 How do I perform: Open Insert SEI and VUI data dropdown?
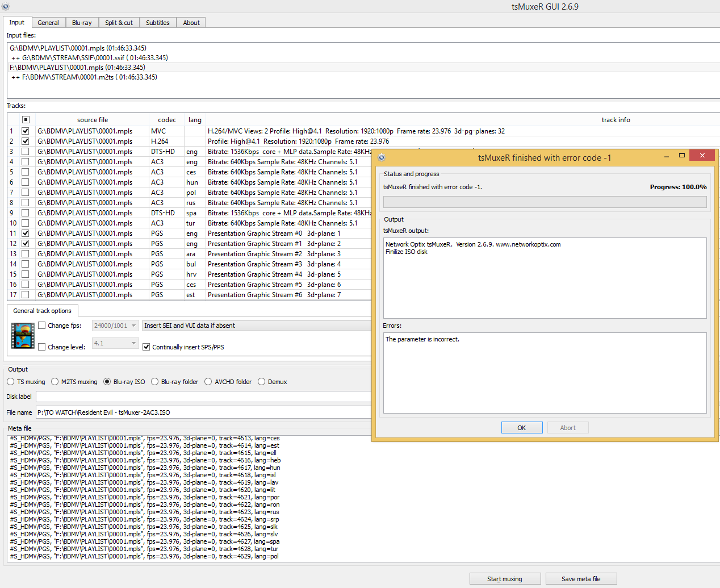tap(257, 326)
